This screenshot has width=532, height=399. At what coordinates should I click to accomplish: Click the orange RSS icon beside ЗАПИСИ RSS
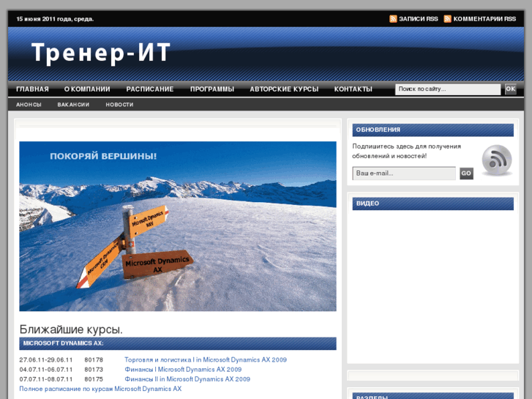393,19
